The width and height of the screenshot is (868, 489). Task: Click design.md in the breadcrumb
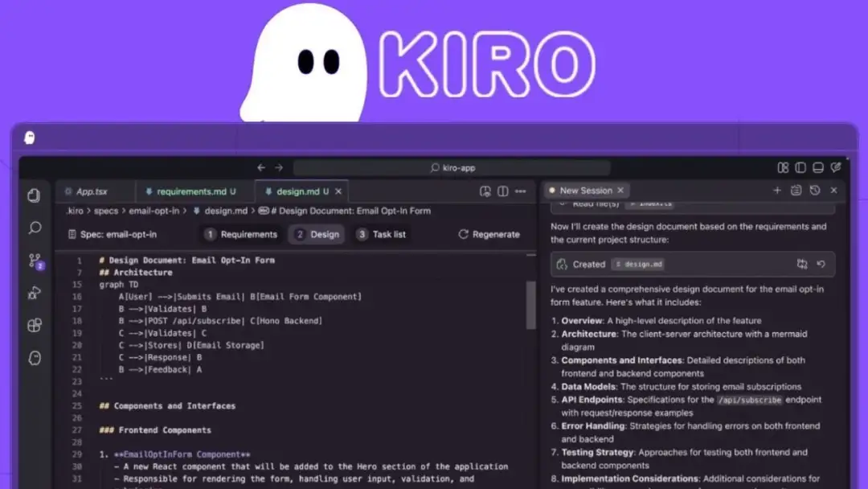[226, 211]
